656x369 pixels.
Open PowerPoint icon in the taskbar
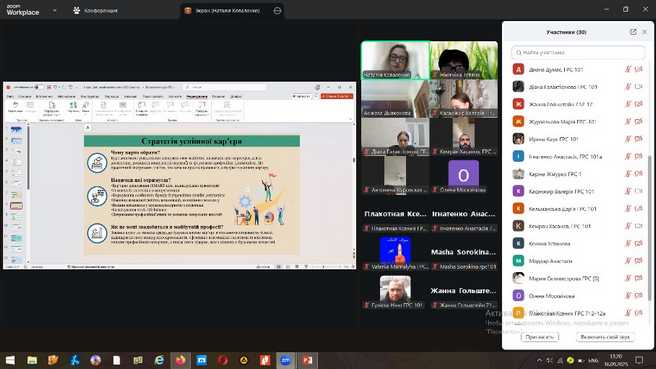pos(307,360)
